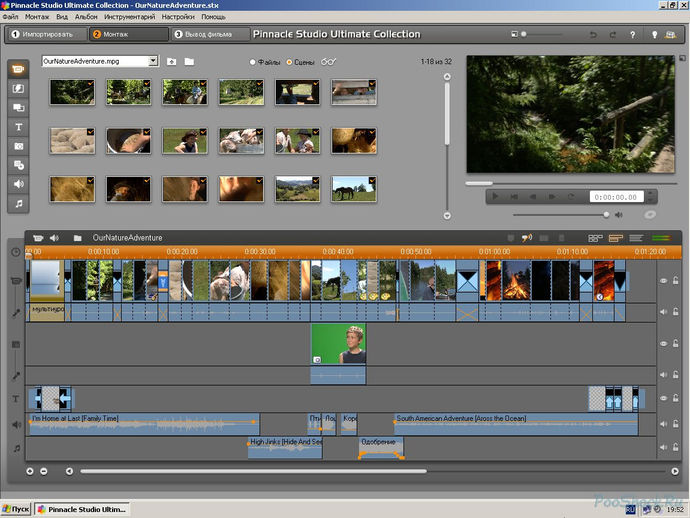Lock the main video track

tap(675, 280)
